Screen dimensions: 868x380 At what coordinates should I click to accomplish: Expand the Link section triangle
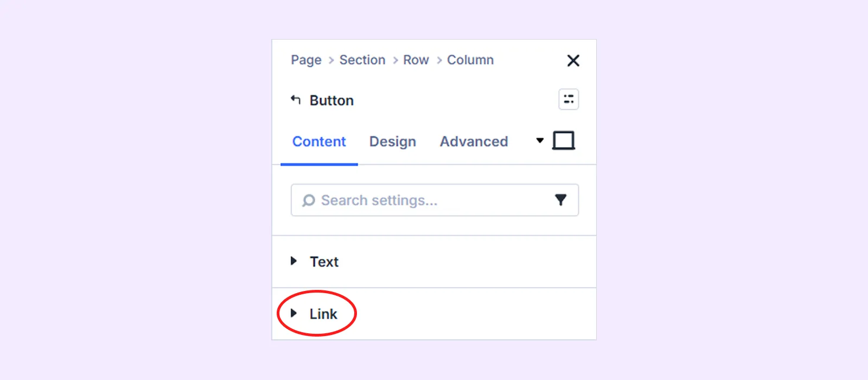point(293,313)
